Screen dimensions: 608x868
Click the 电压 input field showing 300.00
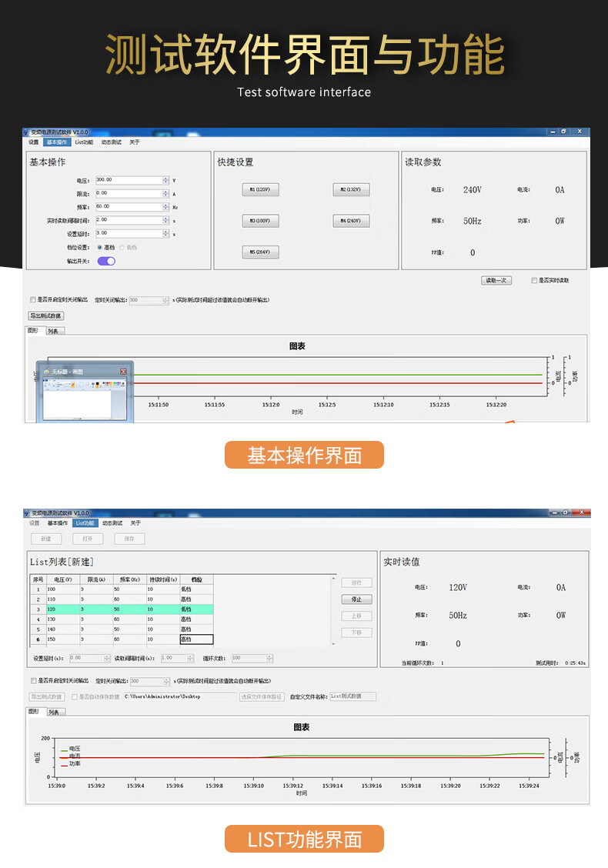click(129, 180)
